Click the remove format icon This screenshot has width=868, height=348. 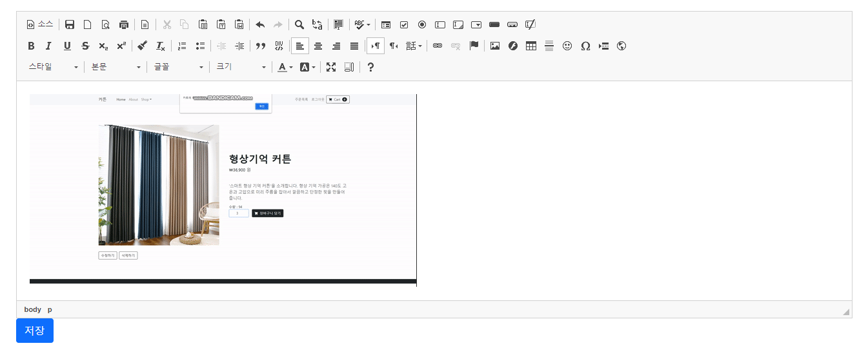tap(161, 46)
